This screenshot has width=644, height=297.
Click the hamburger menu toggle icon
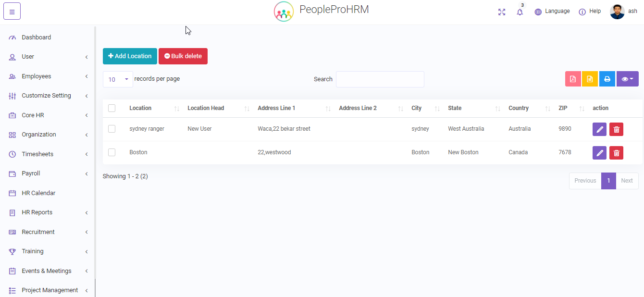tap(12, 12)
